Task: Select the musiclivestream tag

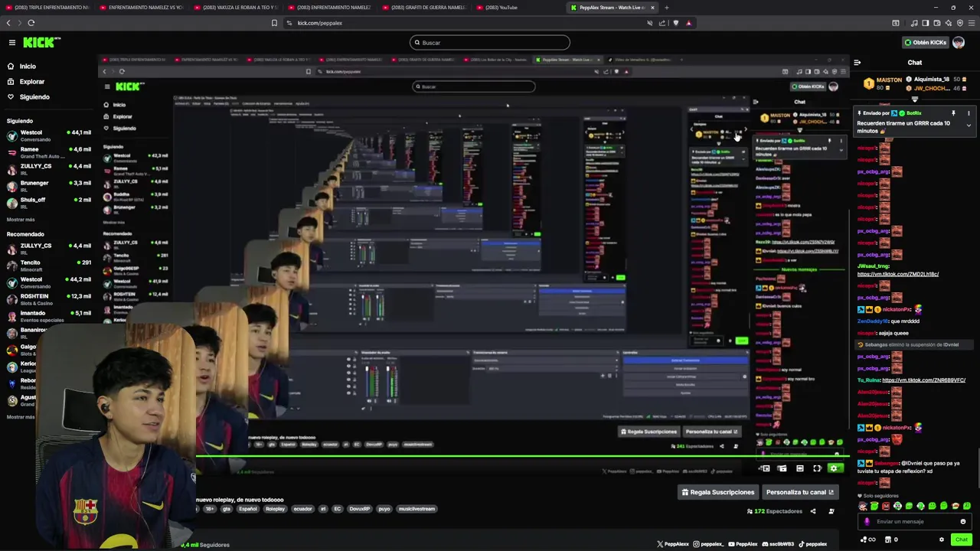Action: pyautogui.click(x=416, y=509)
